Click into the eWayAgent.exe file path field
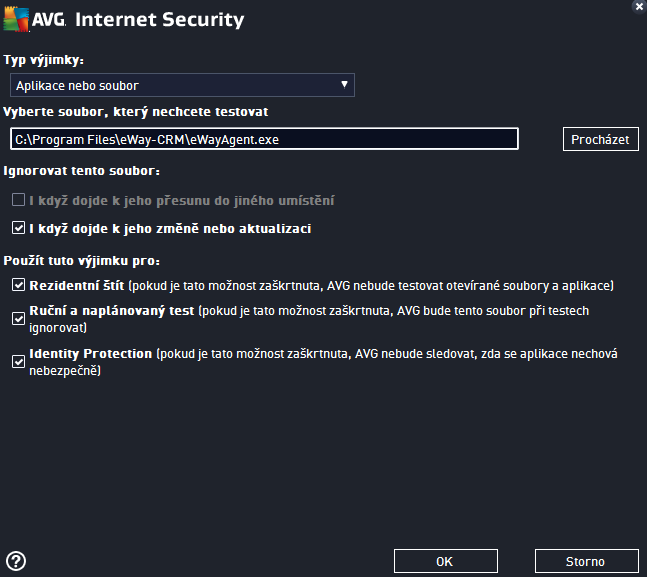Screen dimensions: 647x577 tap(264, 139)
